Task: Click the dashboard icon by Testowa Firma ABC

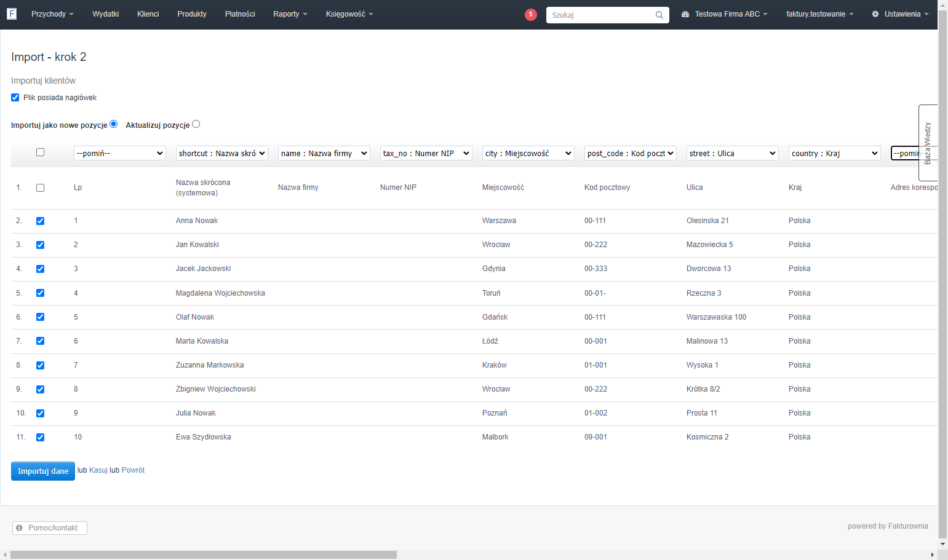Action: coord(685,14)
